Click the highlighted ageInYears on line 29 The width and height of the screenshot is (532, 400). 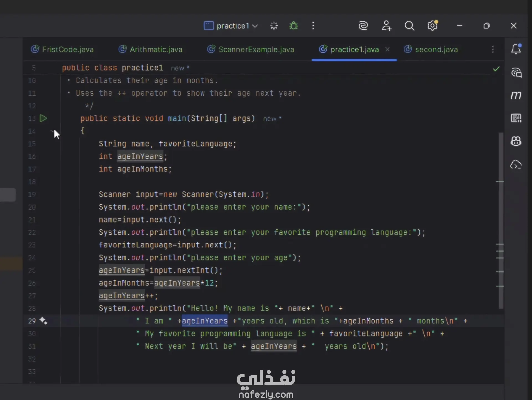coord(204,321)
